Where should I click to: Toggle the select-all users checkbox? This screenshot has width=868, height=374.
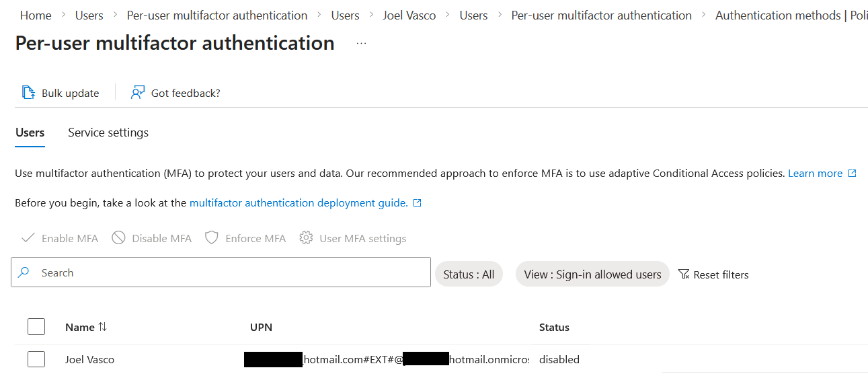(36, 327)
